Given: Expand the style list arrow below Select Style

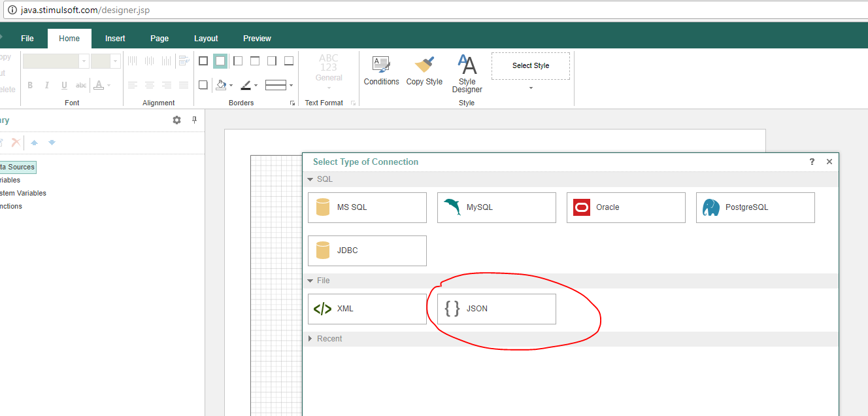Looking at the screenshot, I should pos(531,88).
